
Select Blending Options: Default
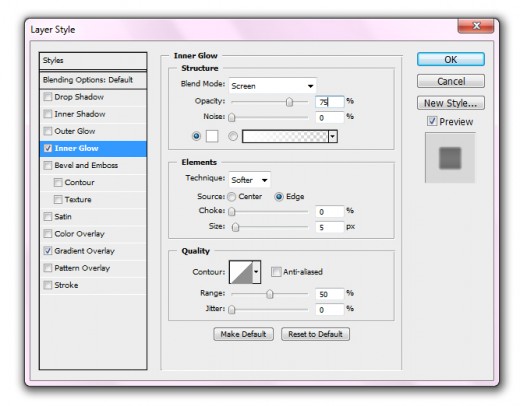(x=93, y=80)
